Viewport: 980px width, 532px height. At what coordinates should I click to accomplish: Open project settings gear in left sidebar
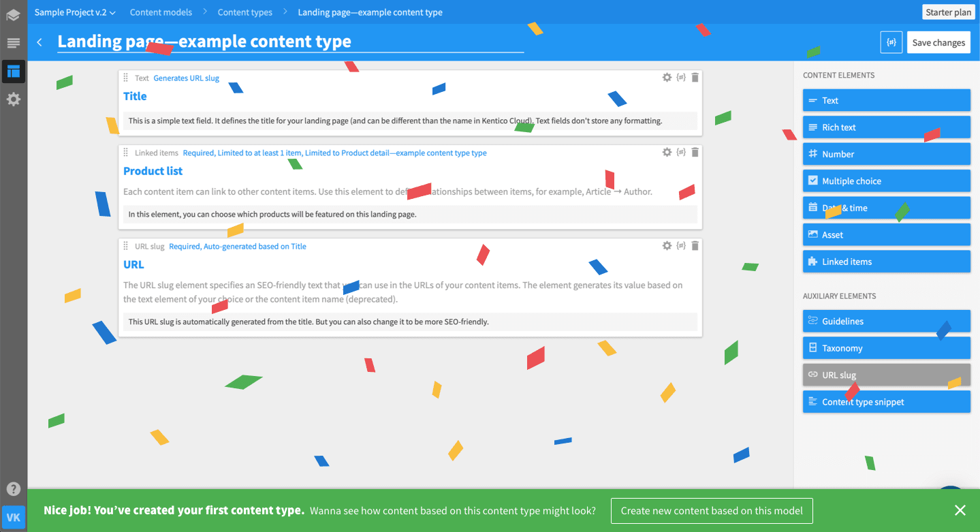pos(14,99)
